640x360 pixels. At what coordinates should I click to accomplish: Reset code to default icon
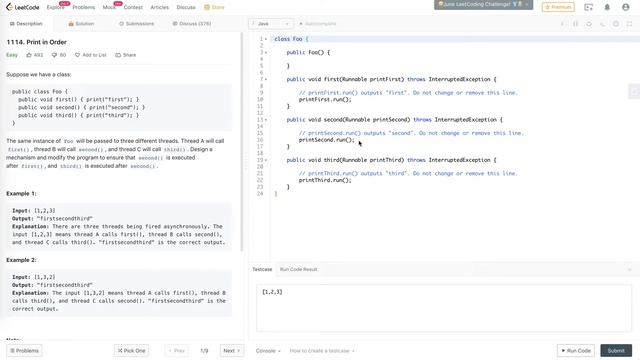(589, 24)
